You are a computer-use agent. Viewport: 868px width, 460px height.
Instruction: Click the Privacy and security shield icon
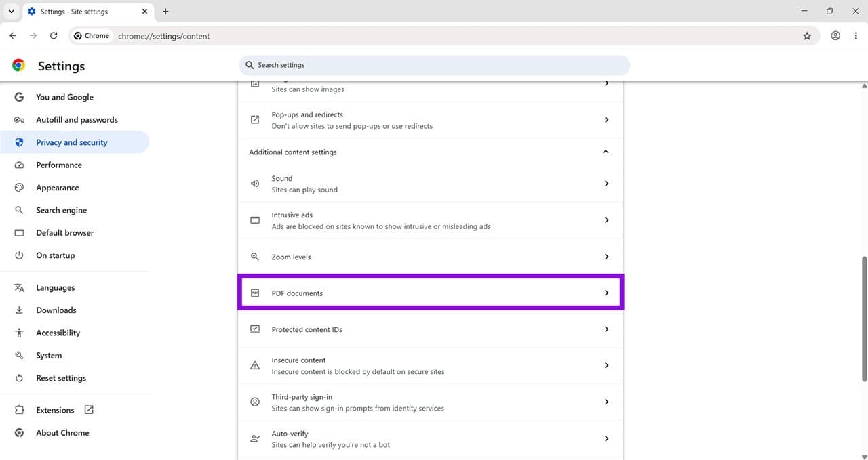click(19, 142)
